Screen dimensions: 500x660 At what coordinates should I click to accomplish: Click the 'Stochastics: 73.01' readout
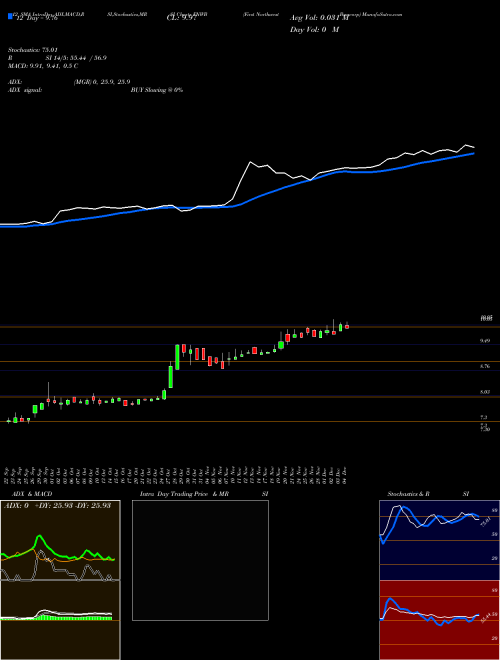[32, 50]
